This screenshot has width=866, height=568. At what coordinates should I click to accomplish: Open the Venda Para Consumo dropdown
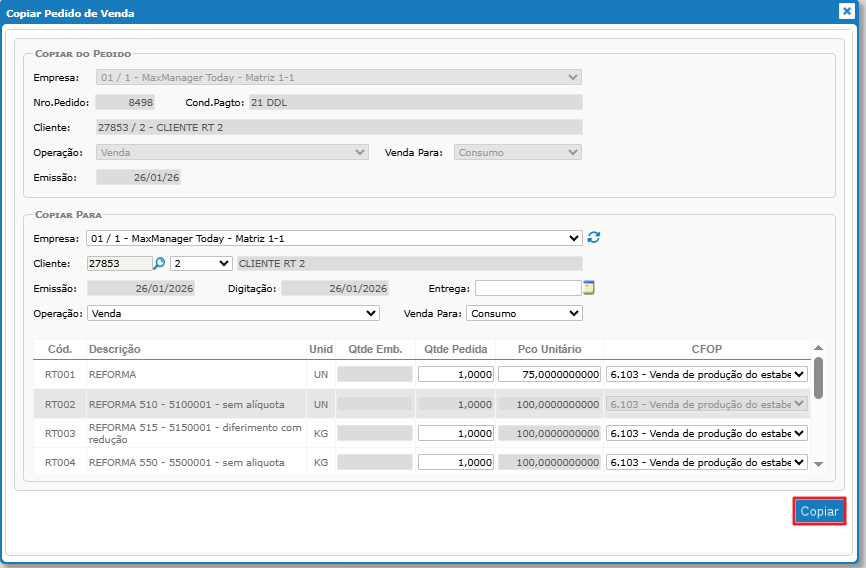click(x=524, y=313)
